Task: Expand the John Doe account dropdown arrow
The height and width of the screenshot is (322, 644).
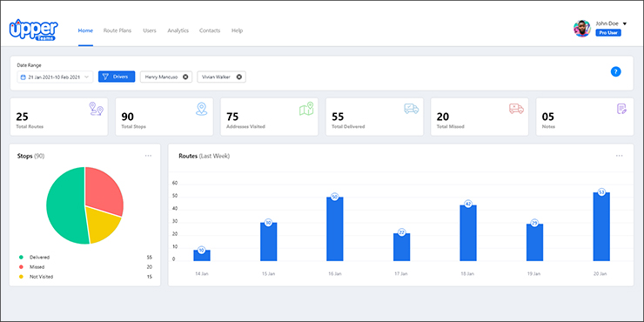Action: tap(625, 23)
